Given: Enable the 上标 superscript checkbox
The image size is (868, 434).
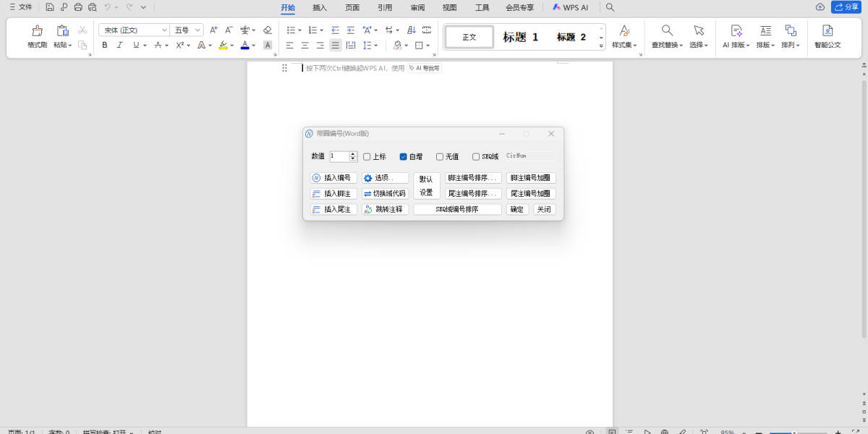Looking at the screenshot, I should click(367, 156).
